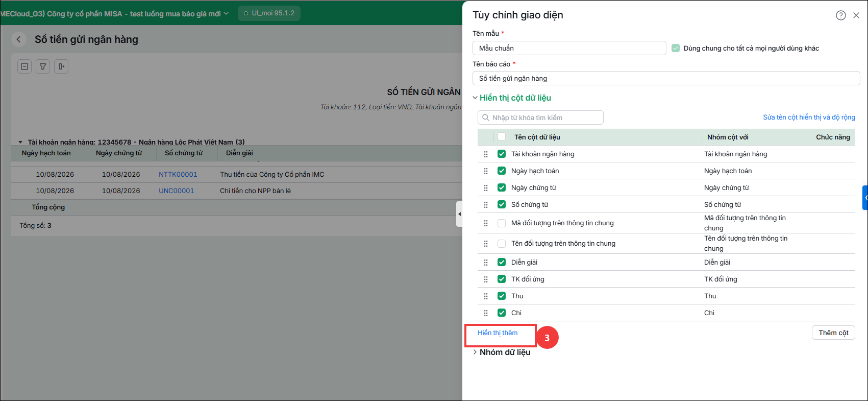The height and width of the screenshot is (401, 868).
Task: Click the collapse rows toolbar icon
Action: click(x=24, y=66)
